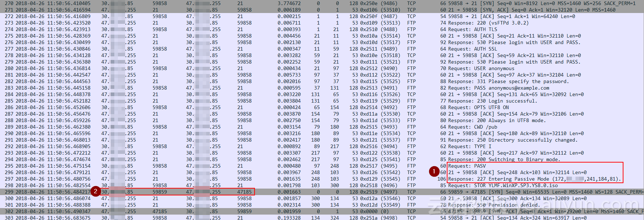Click IP ID 0xd115 (53525) in row 282
This screenshot has width=644, height=220.
pos(380,81)
